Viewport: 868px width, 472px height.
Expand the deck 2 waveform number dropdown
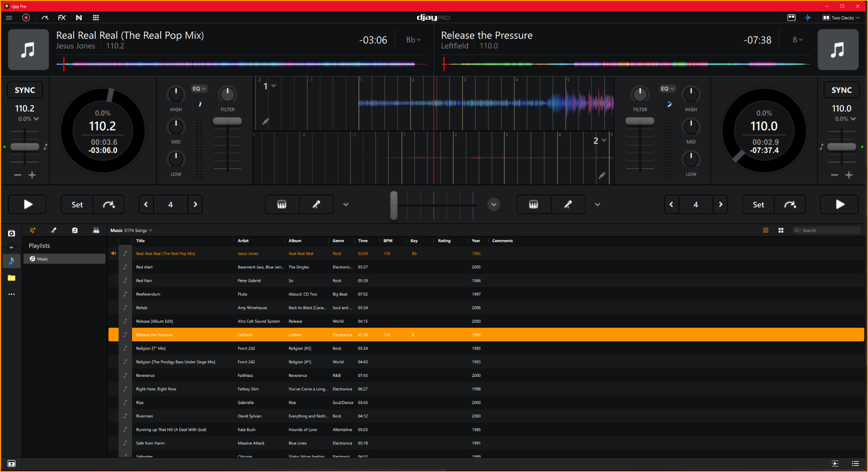pyautogui.click(x=599, y=140)
